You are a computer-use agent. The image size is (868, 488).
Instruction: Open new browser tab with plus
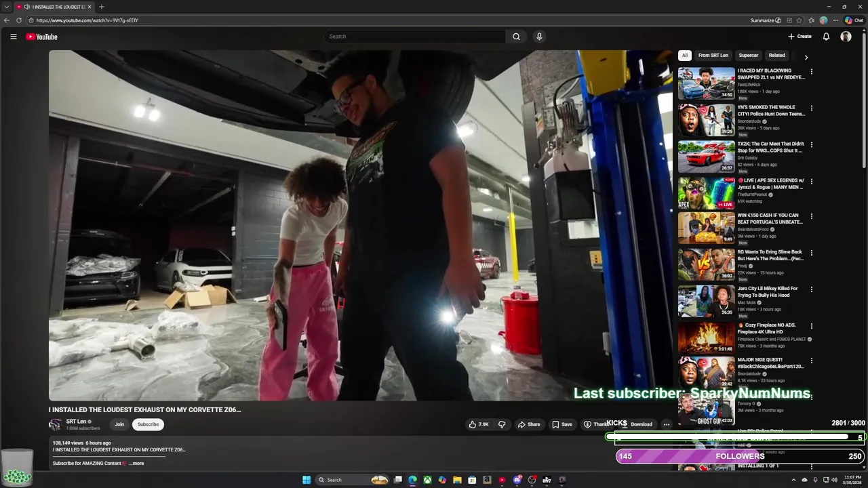[101, 7]
